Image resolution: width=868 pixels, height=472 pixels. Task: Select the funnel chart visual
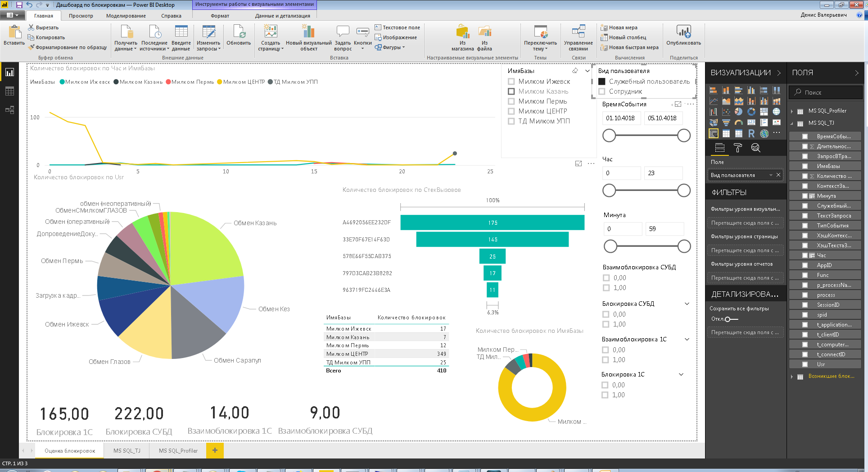(726, 123)
